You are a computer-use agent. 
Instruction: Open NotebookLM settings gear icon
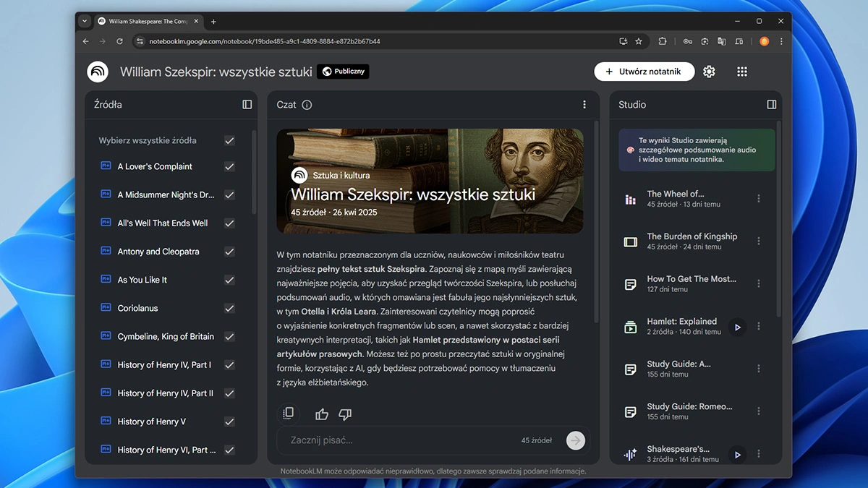[709, 72]
